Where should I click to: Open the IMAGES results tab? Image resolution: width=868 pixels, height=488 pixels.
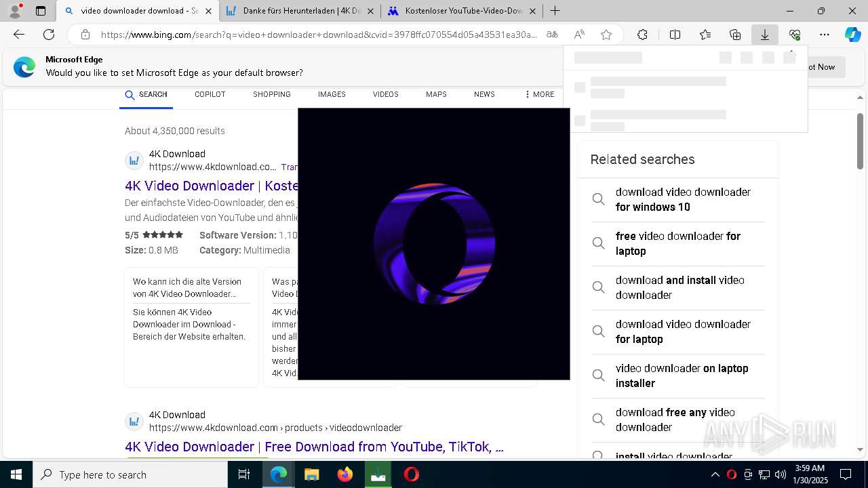click(332, 95)
